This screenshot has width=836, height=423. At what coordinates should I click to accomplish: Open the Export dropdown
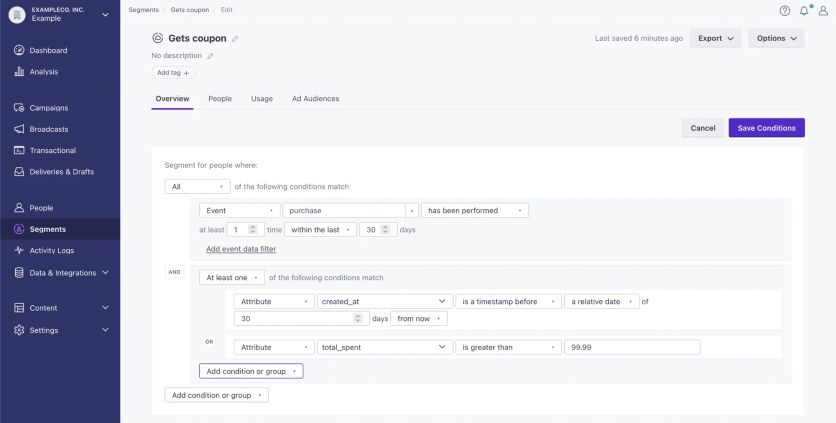(715, 38)
